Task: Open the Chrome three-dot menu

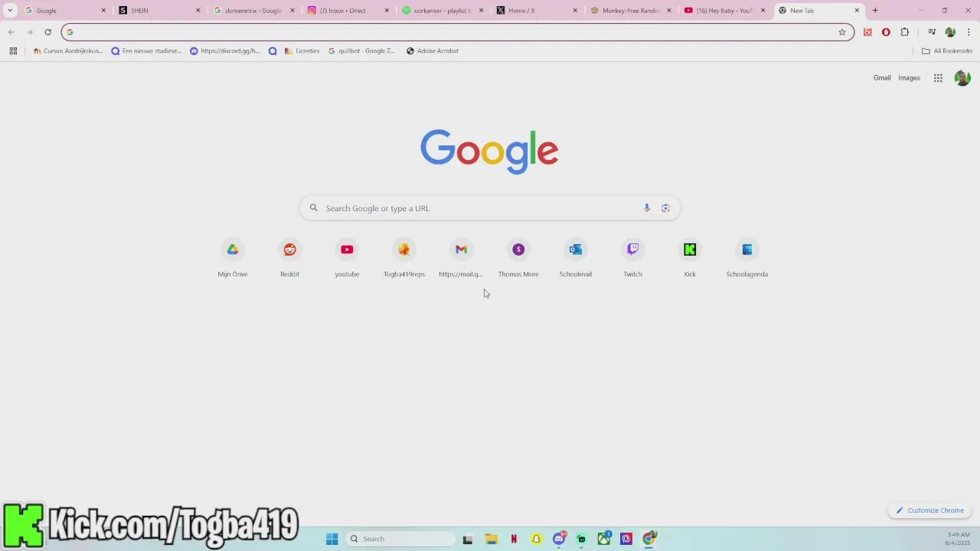Action: 969,32
